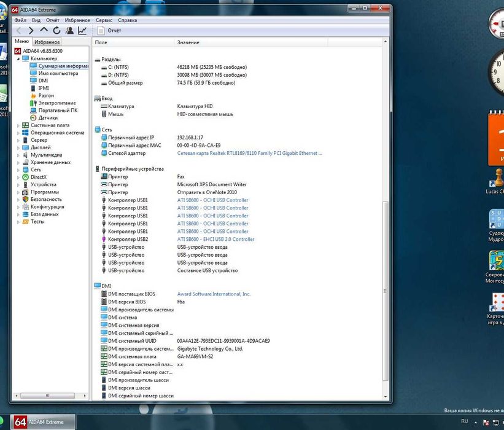Click the Разгон flame icon
The image size is (504, 430).
tap(33, 95)
